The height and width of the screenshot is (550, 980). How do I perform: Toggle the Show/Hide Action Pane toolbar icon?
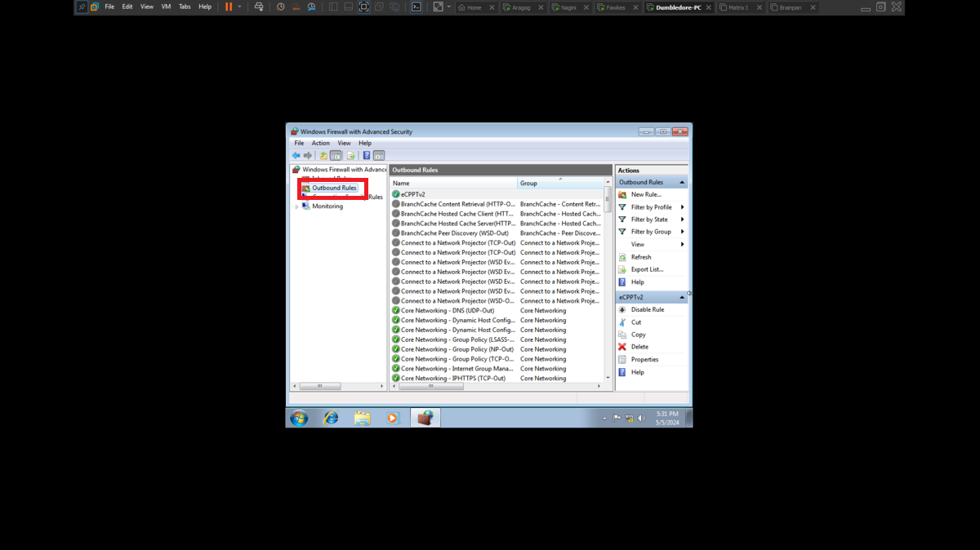[x=379, y=155]
